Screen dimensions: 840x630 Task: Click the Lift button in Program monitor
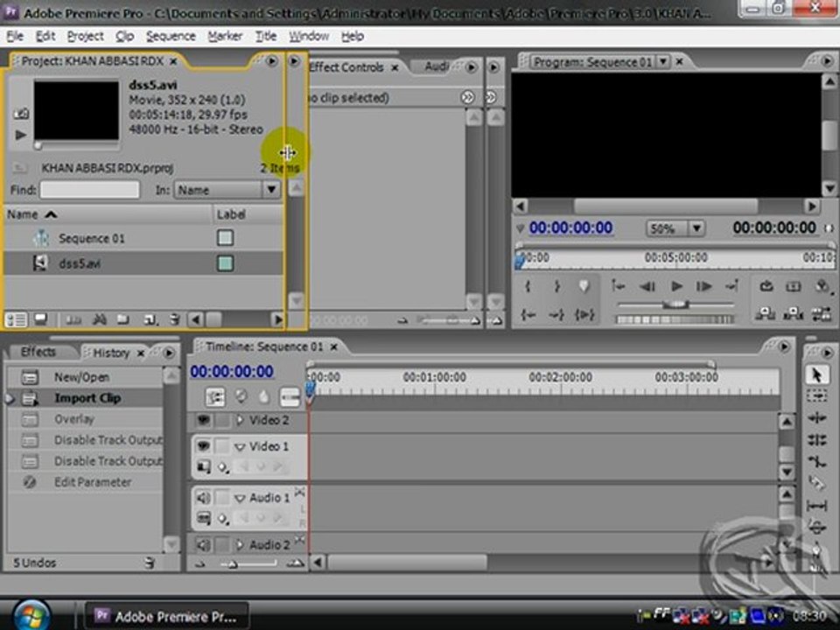[x=765, y=313]
